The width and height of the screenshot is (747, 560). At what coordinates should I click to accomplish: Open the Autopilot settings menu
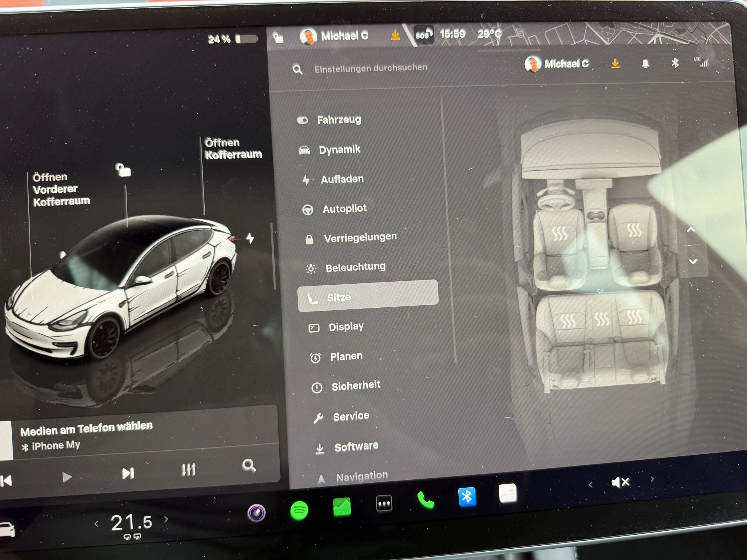click(x=335, y=208)
